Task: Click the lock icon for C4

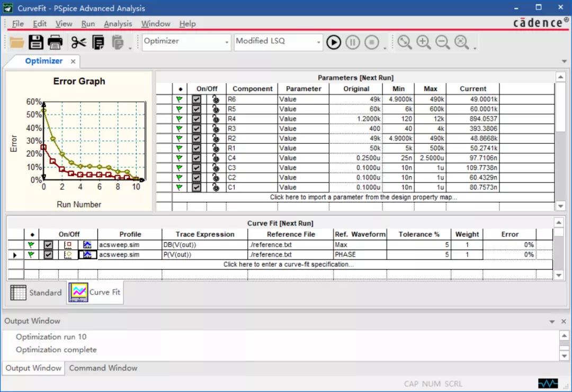Action: [x=216, y=158]
